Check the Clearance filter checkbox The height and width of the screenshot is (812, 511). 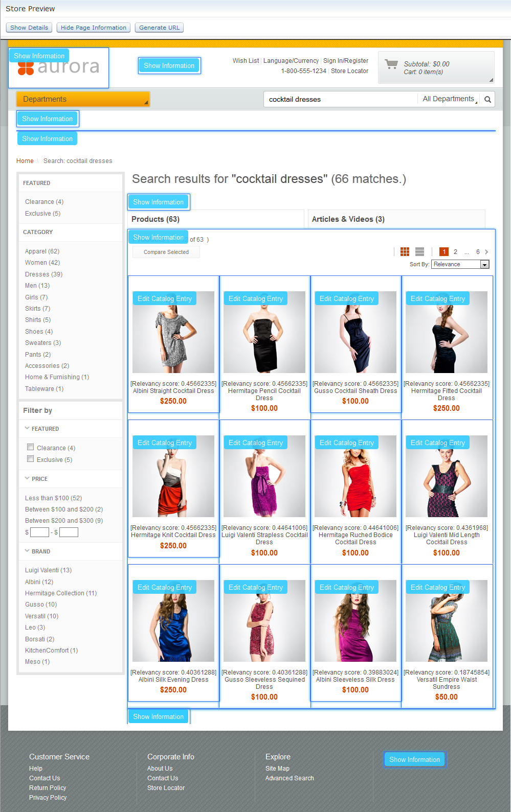point(31,448)
